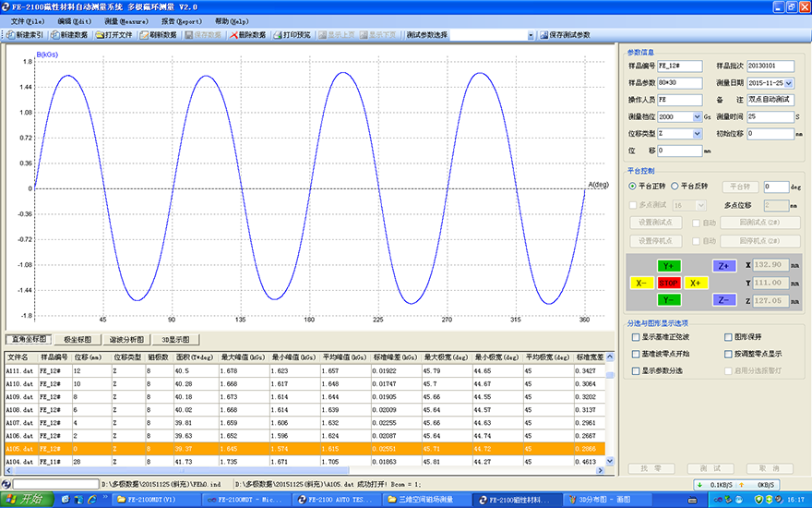Image resolution: width=812 pixels, height=508 pixels.
Task: Open 文件(File) menu
Action: [28, 21]
